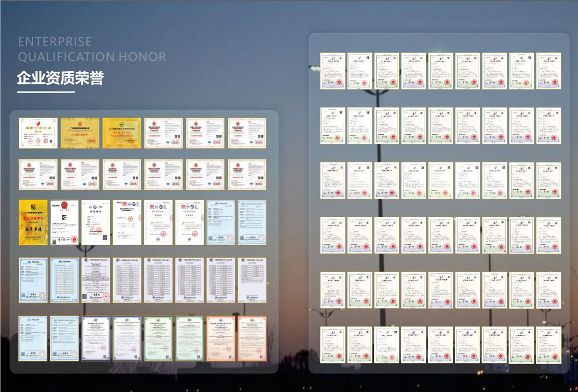Select the top-right patent certificate in right panel
Viewport: 578px width, 392px height.
549,71
